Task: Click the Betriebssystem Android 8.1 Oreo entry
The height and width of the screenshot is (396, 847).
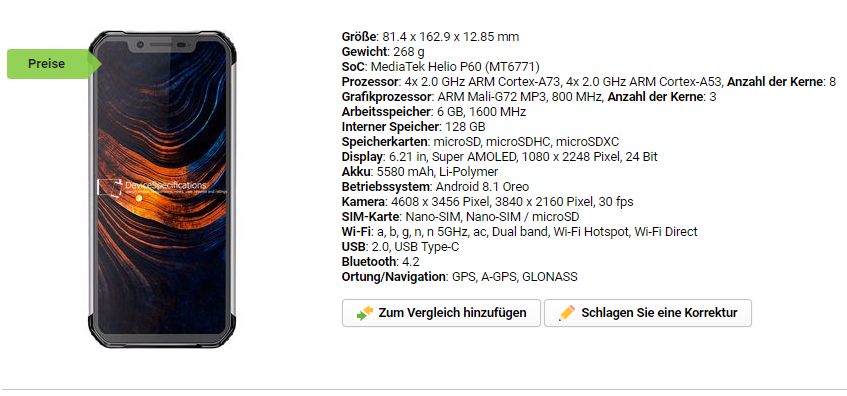Action: pos(435,187)
